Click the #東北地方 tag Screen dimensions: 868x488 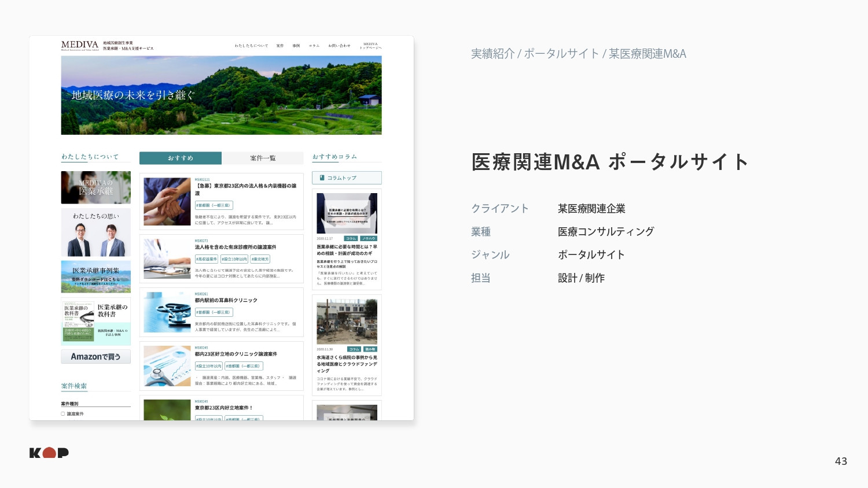[260, 259]
